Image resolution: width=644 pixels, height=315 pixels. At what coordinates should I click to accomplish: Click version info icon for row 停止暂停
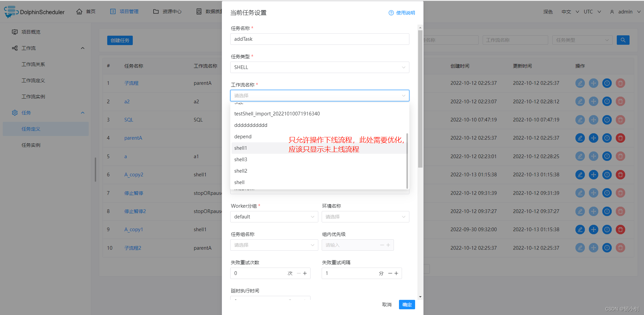[607, 193]
